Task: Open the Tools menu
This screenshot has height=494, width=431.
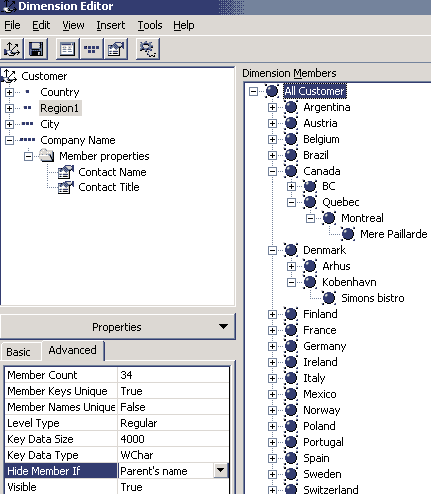Action: point(150,25)
